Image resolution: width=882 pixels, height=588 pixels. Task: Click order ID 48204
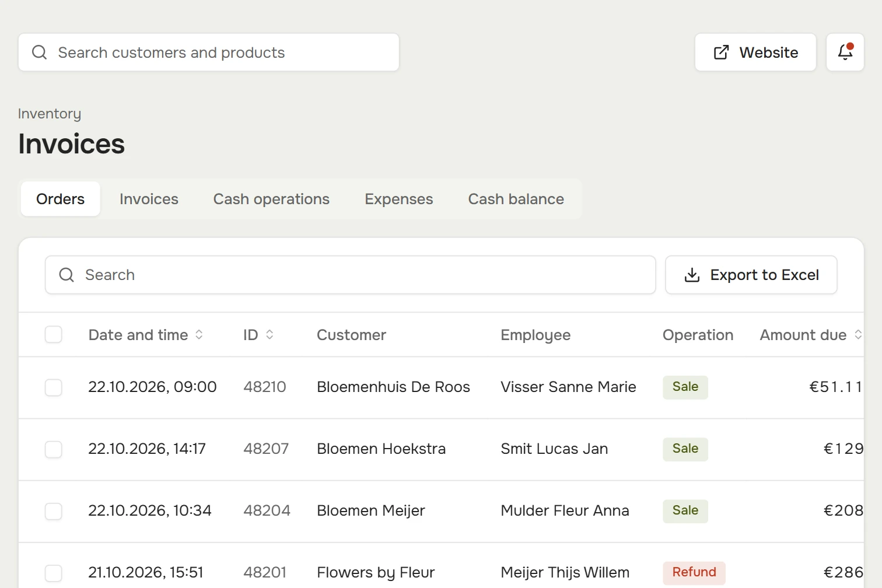click(x=267, y=511)
